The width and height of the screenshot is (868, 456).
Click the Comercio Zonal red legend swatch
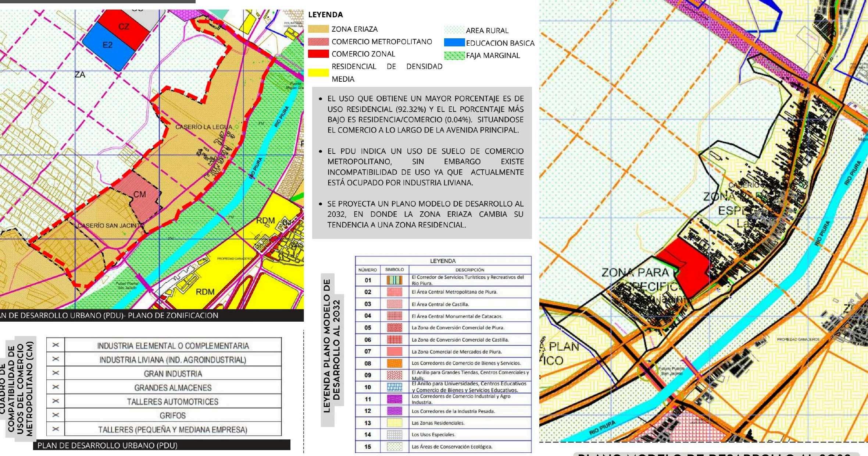(318, 54)
